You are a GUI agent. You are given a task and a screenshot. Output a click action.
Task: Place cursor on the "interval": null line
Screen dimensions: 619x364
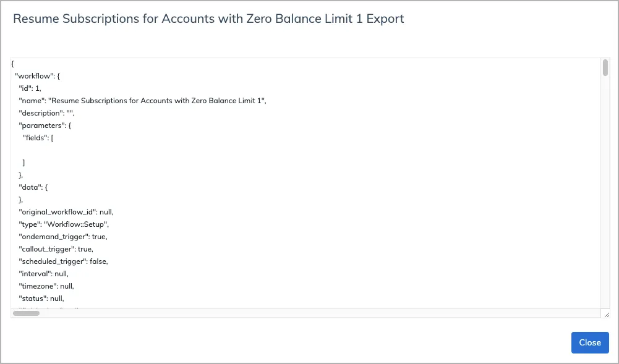click(x=43, y=274)
